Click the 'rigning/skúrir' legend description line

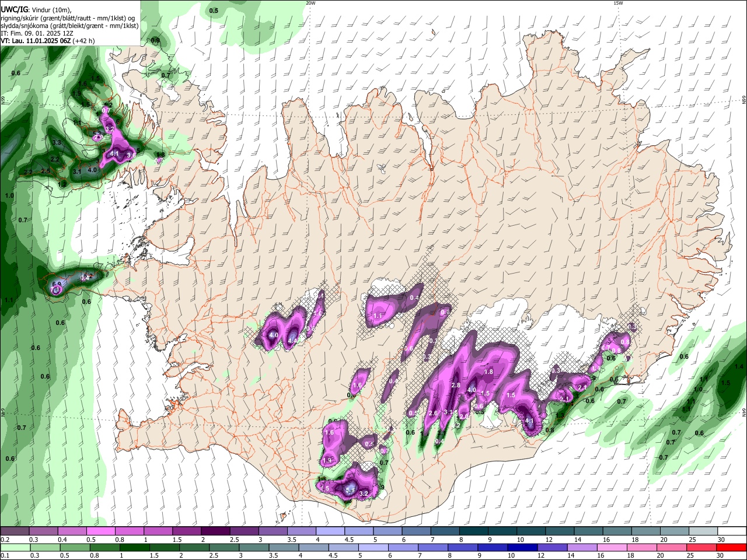(69, 17)
